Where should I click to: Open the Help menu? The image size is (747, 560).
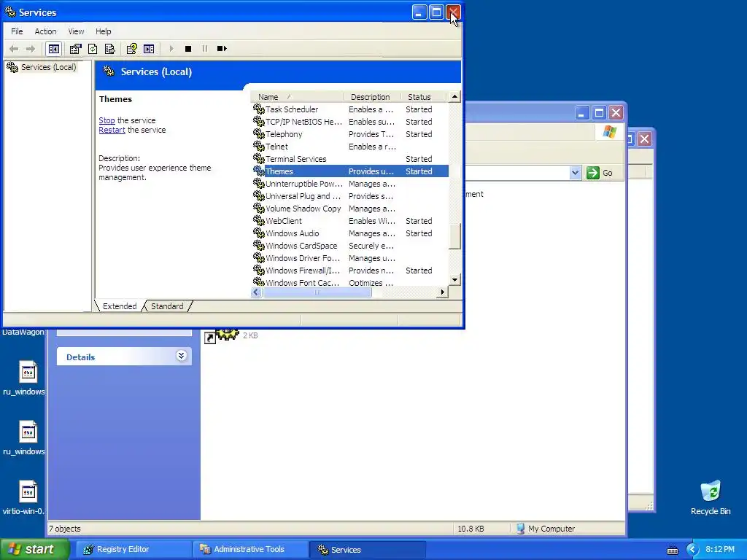pos(104,31)
